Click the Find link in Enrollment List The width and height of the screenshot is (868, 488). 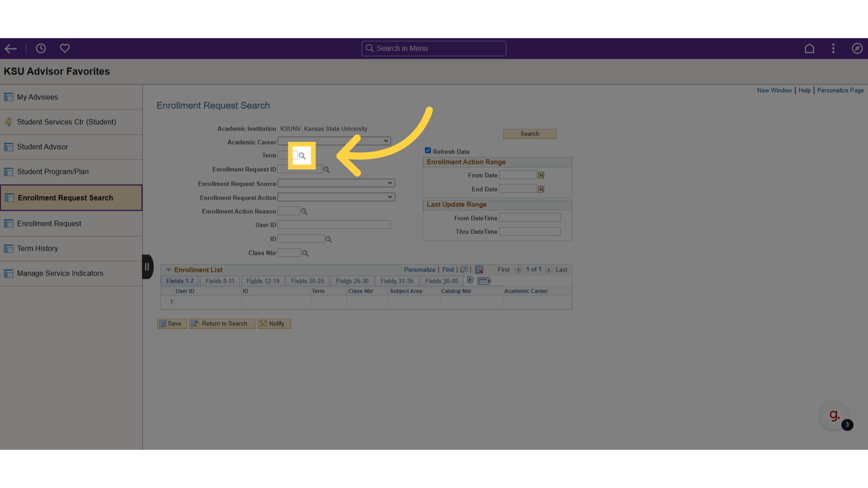tap(448, 270)
